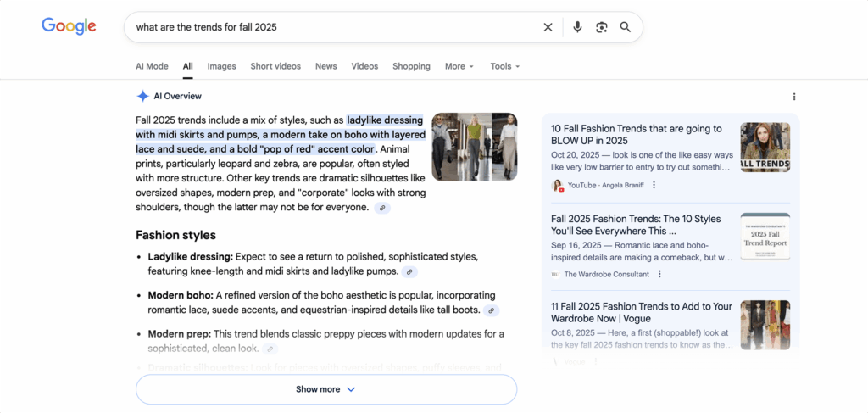Open AI Overview three-dot options menu

click(x=794, y=97)
